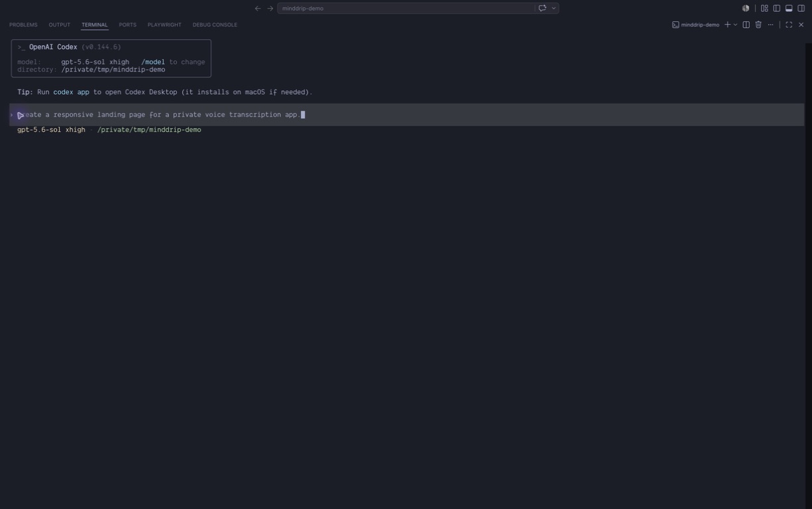Click the green '/private/tmp/minddrip-demo' status path
The height and width of the screenshot is (509, 812).
click(x=149, y=130)
